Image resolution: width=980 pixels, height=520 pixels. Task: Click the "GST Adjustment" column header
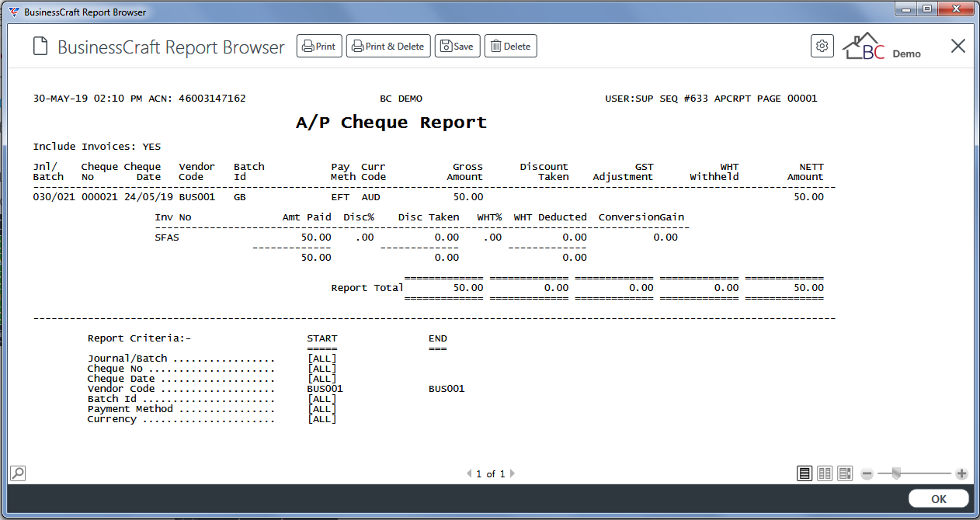(x=623, y=172)
